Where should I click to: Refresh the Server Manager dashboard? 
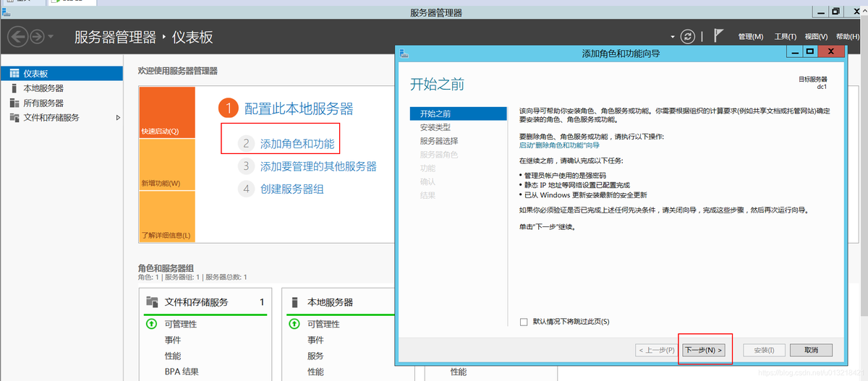click(689, 36)
